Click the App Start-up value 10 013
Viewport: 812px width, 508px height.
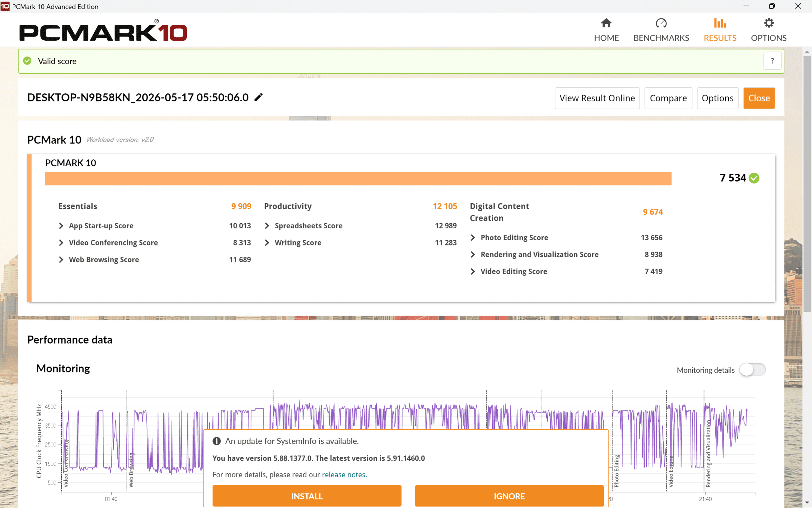click(x=240, y=226)
